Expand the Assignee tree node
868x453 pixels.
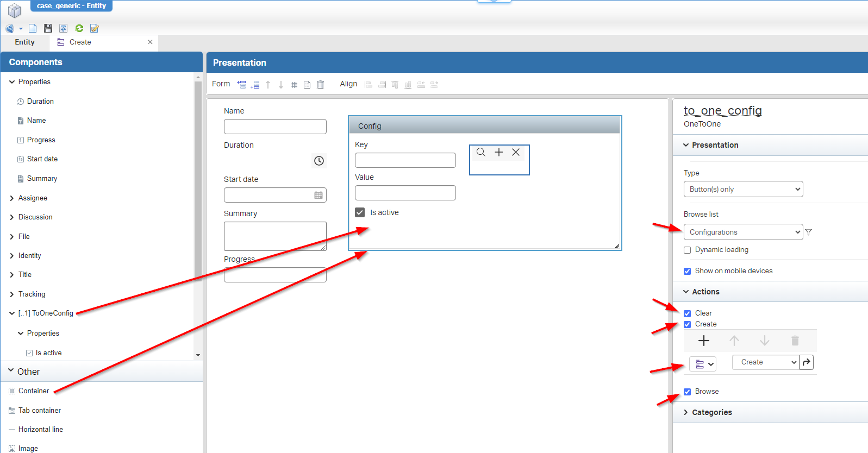[12, 198]
